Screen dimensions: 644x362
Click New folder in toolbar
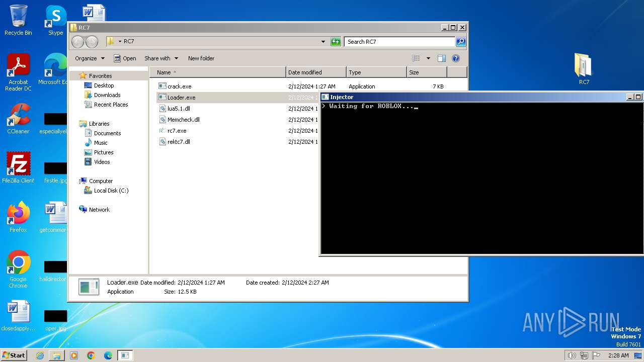[x=201, y=58]
